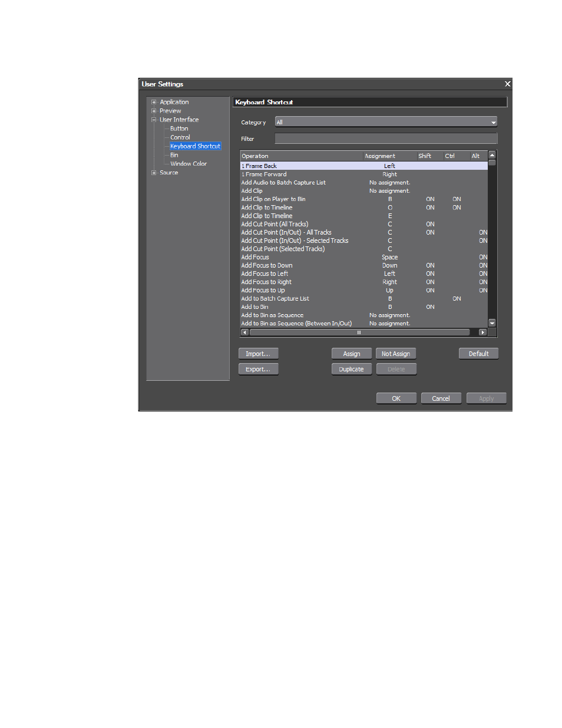Screen dimensions: 562x728
Task: Click the horizontal scrollbar thumb
Action: pos(359,332)
